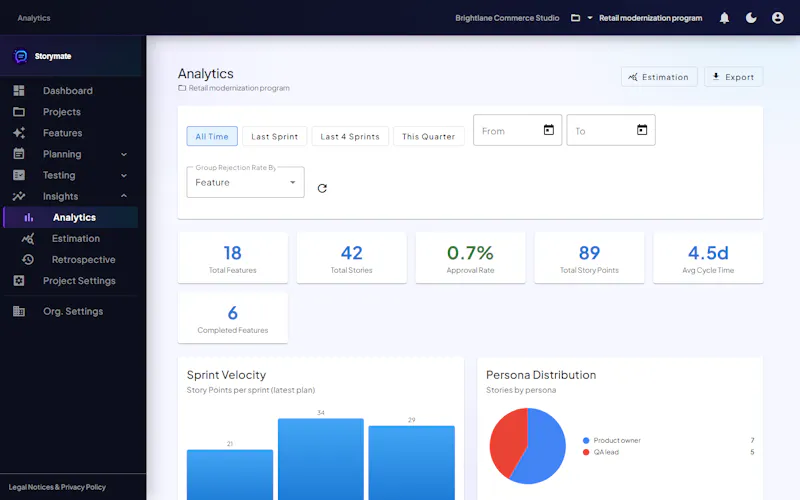Click the Sprint Velocity chart title
The height and width of the screenshot is (500, 800).
click(x=227, y=375)
